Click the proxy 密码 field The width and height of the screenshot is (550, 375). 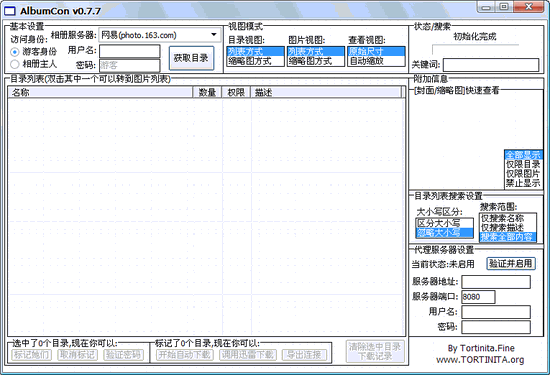pos(496,327)
